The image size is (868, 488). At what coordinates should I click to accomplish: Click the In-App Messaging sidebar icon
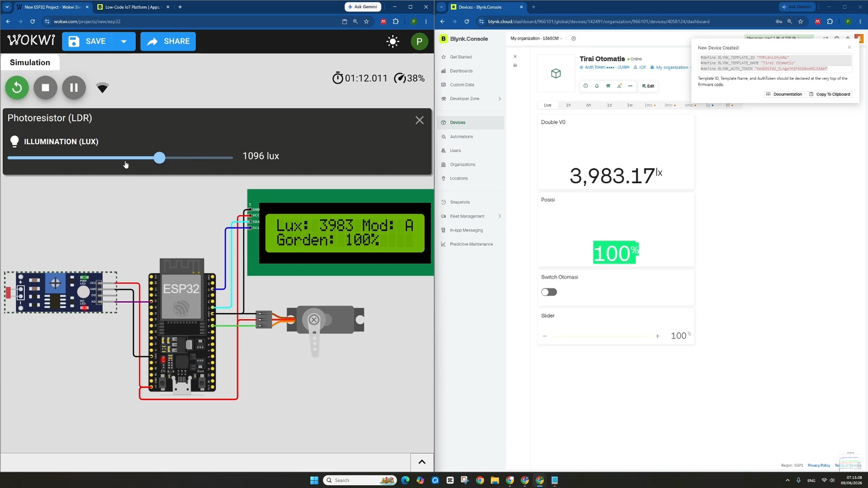point(443,230)
